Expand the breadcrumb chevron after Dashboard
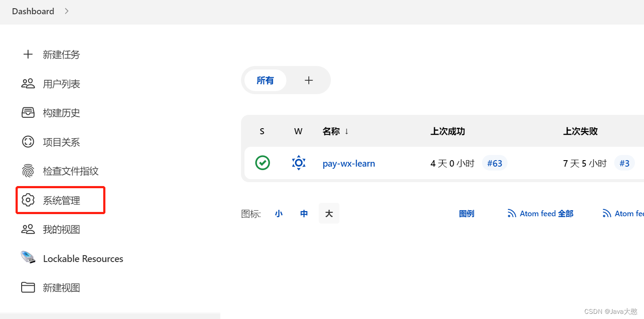 pyautogui.click(x=67, y=11)
